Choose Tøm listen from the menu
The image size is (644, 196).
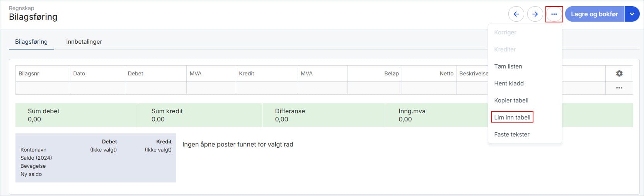(x=508, y=66)
